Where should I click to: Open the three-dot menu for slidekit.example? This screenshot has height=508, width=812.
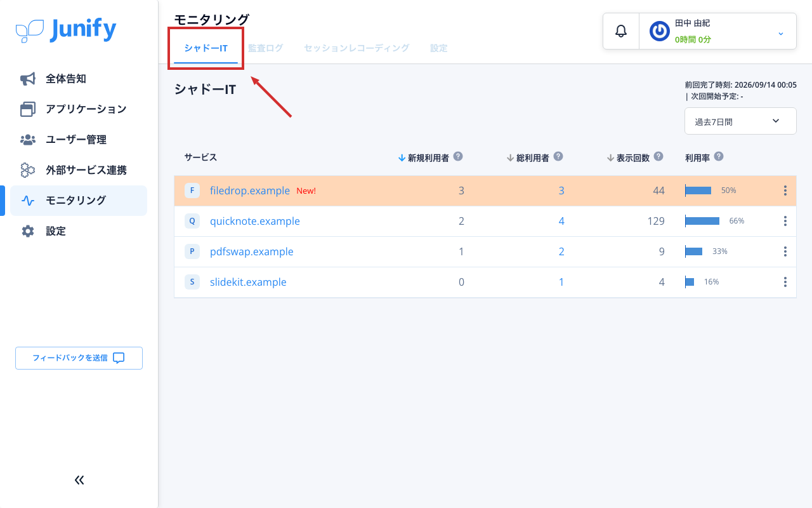[x=785, y=282]
